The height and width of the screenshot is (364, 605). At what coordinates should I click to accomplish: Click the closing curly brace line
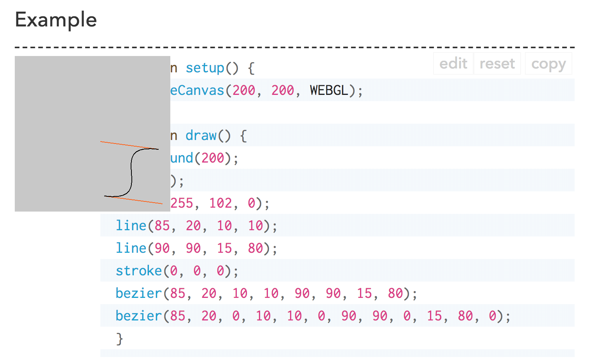click(119, 339)
